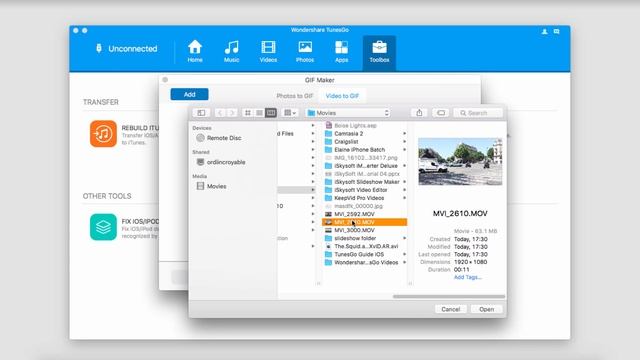Switch file dialog to column view
This screenshot has height=360, width=640.
(x=271, y=113)
